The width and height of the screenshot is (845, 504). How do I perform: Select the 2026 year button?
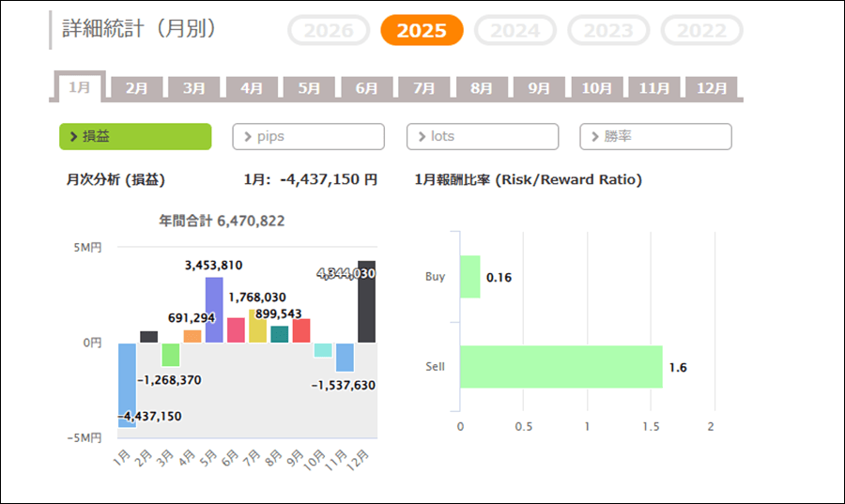coord(328,30)
